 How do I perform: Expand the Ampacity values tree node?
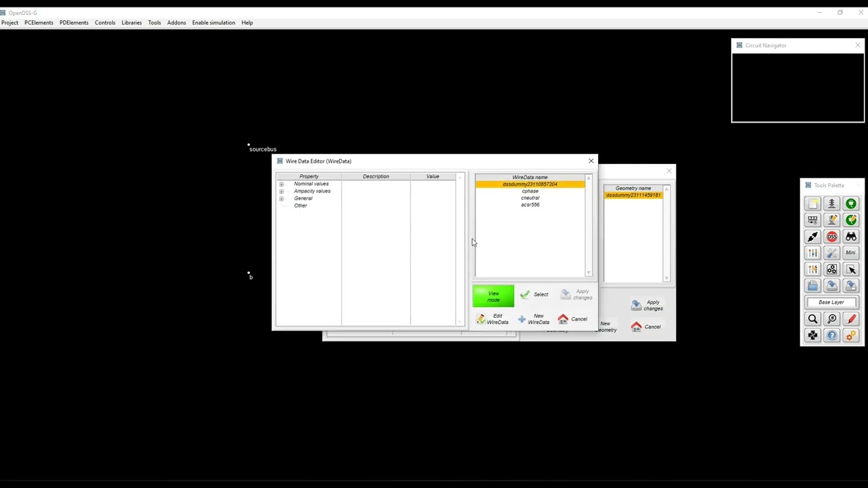pos(281,191)
